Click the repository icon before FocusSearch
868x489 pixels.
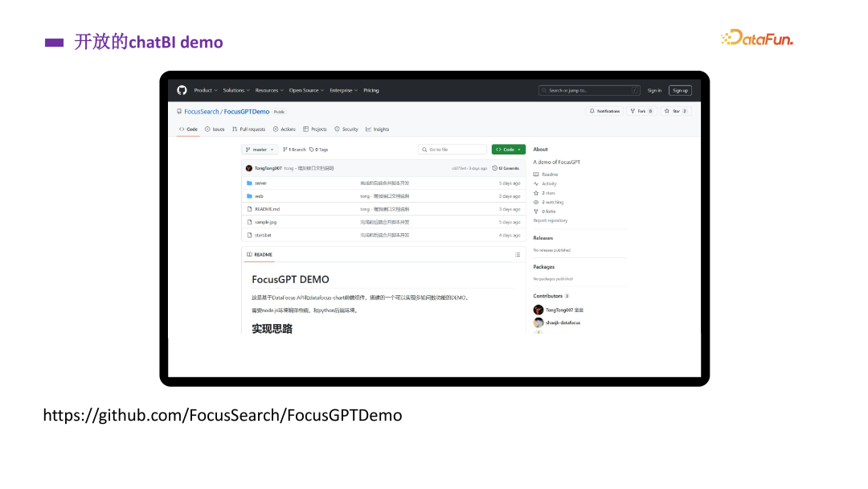179,112
